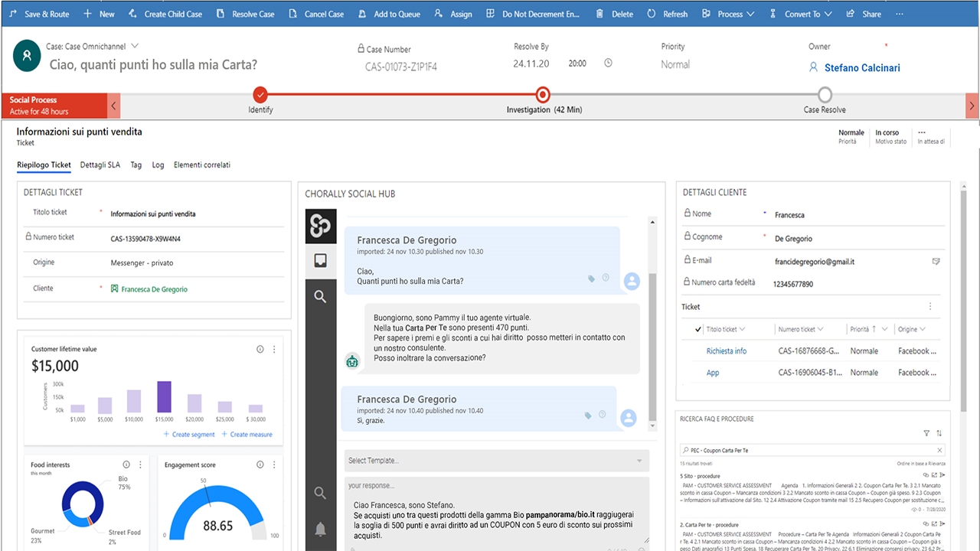The height and width of the screenshot is (551, 980).
Task: Open the Convert To dropdown
Action: (x=799, y=14)
